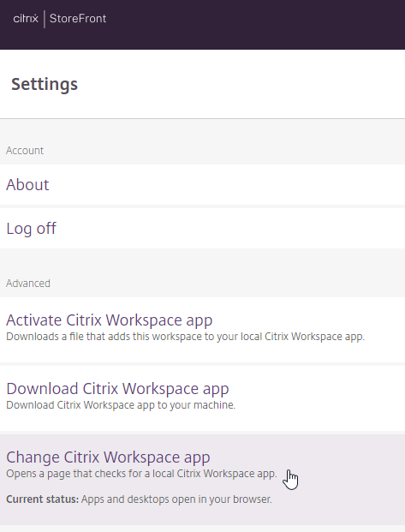Click text 'Download Citrix Workspace app to your machine.'
The width and height of the screenshot is (405, 532).
click(x=121, y=405)
